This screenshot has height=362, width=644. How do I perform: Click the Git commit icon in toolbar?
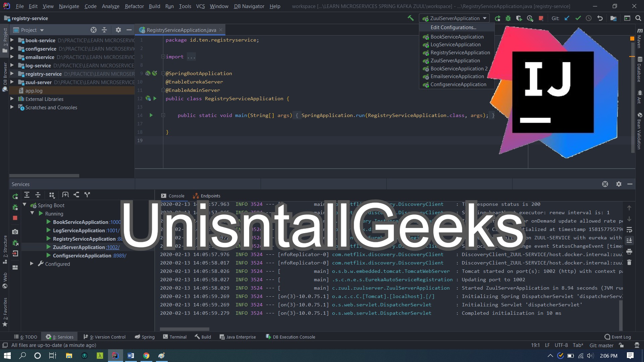tap(578, 18)
